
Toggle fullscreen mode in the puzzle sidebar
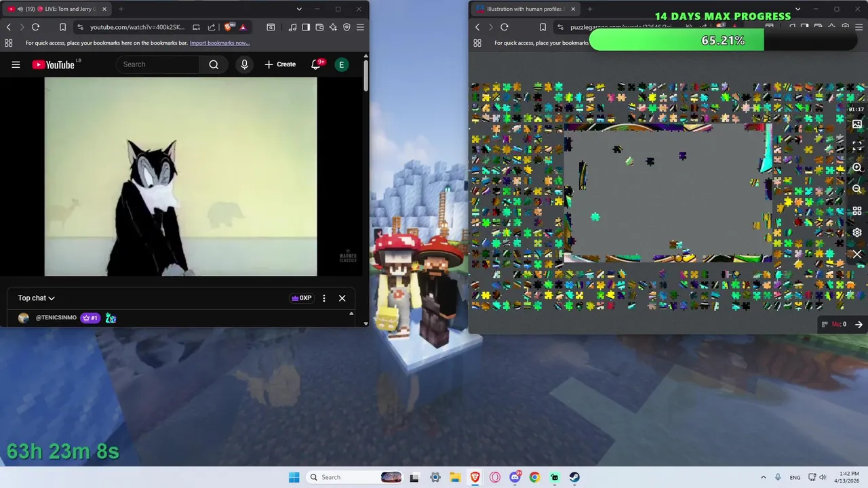pos(857,146)
